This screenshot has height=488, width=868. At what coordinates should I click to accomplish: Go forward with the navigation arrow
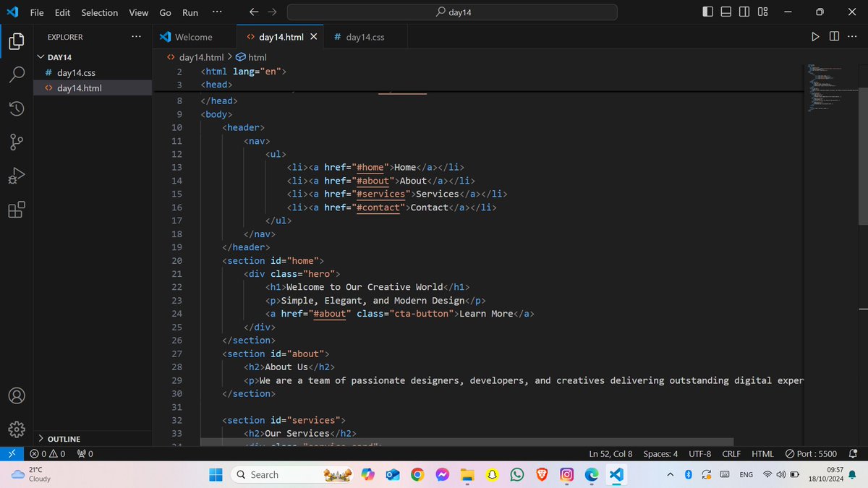[x=272, y=12]
